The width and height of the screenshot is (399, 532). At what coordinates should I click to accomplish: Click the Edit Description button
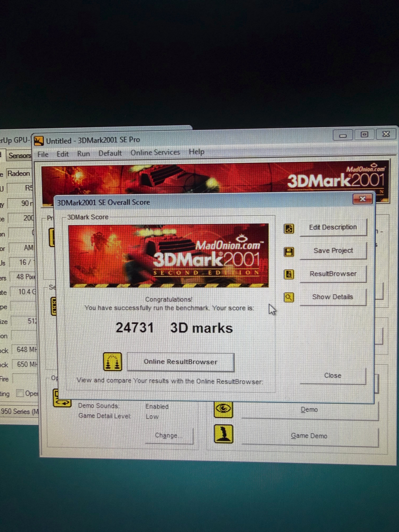coord(333,227)
